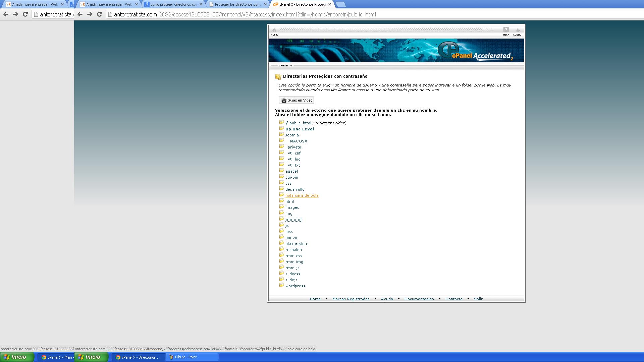This screenshot has width=644, height=362.
Task: Click the Up One Level folder icon
Action: click(281, 128)
